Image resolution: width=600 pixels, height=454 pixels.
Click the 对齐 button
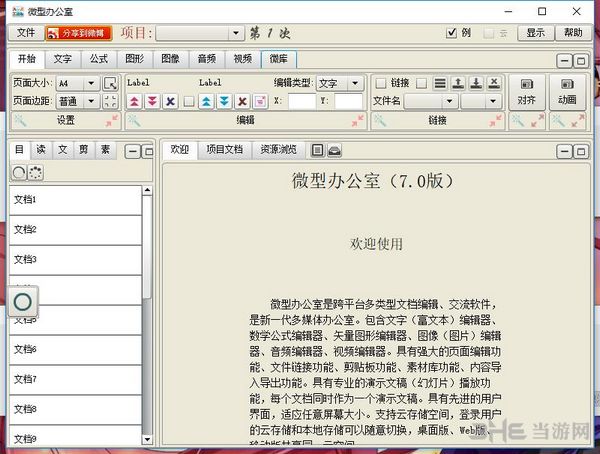coord(527,93)
